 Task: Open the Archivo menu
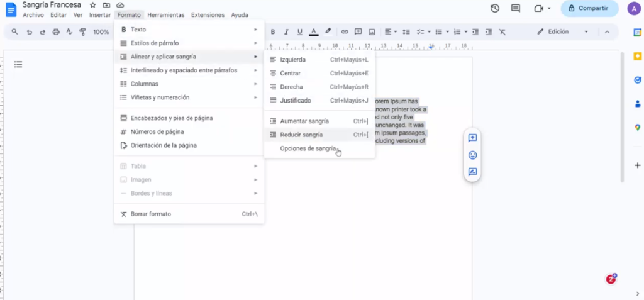(x=33, y=15)
